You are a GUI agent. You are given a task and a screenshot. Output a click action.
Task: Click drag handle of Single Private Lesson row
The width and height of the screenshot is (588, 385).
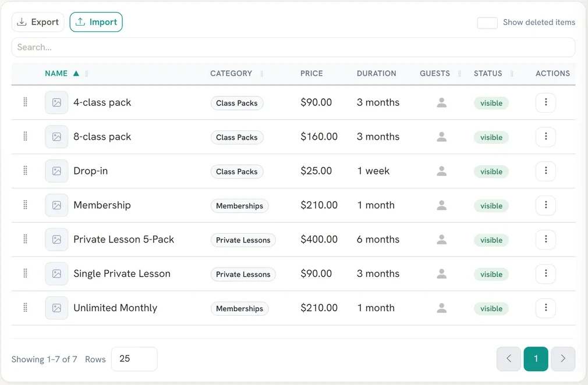25,273
